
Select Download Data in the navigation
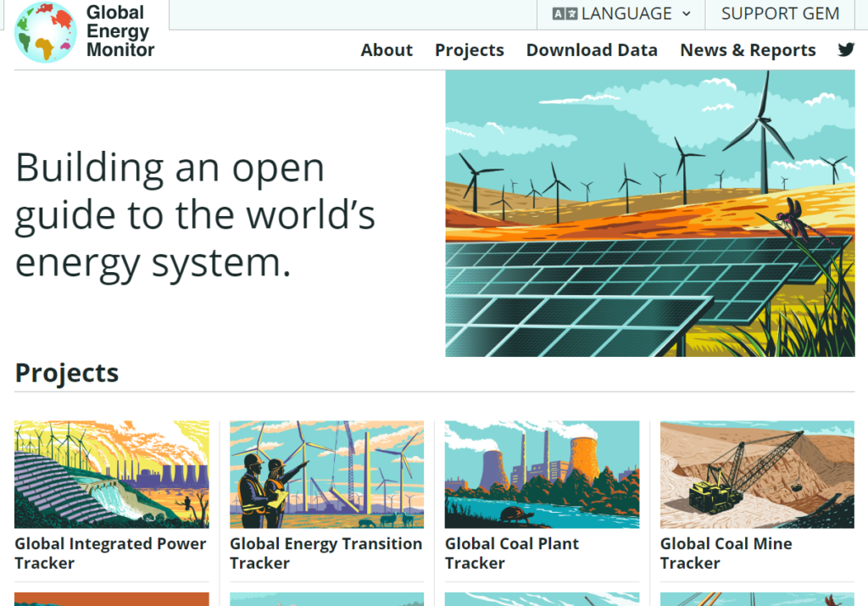tap(592, 50)
